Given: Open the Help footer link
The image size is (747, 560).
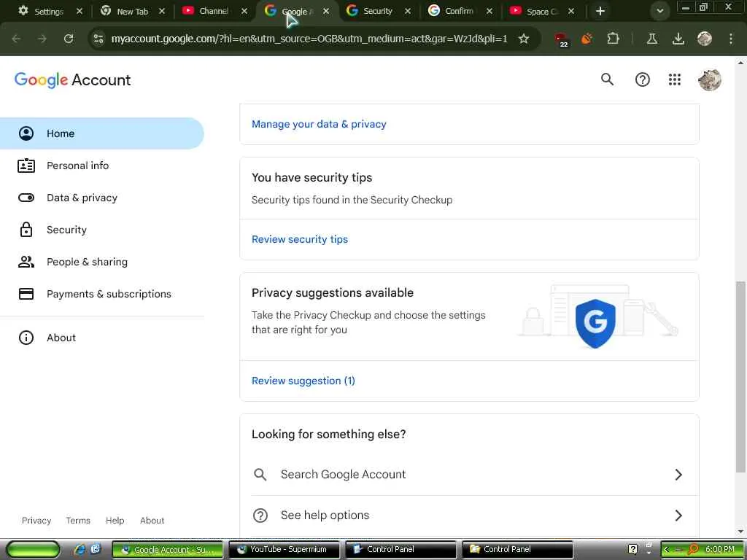Looking at the screenshot, I should (115, 521).
